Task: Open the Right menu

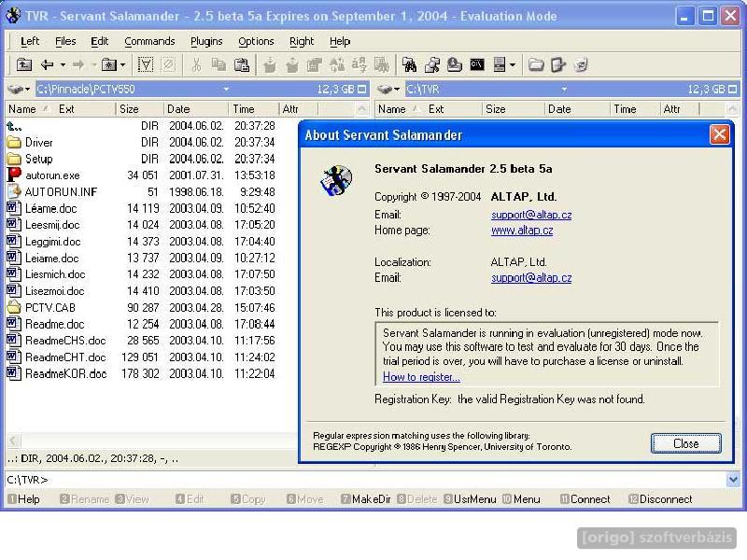Action: 302,41
